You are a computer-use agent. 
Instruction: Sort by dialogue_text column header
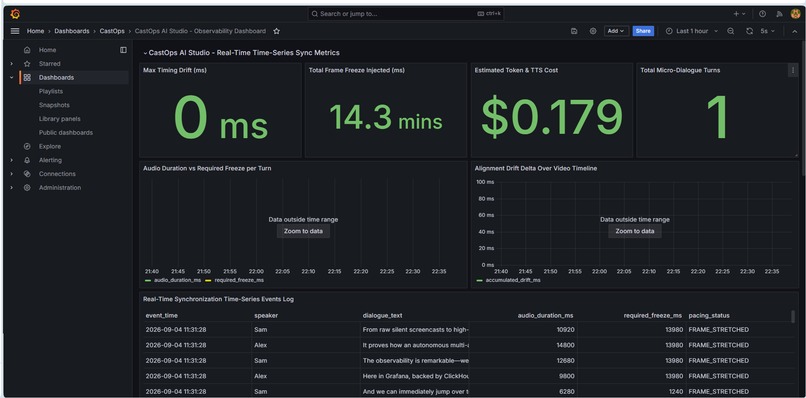[x=382, y=315]
